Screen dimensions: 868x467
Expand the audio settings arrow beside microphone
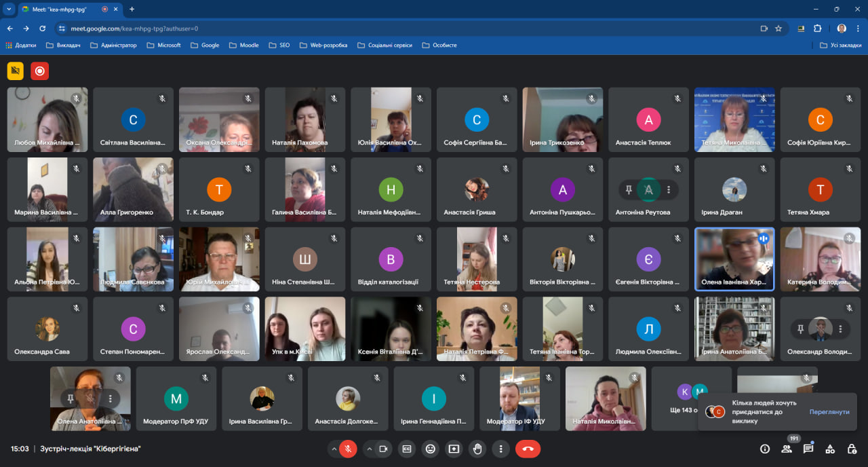(x=333, y=449)
